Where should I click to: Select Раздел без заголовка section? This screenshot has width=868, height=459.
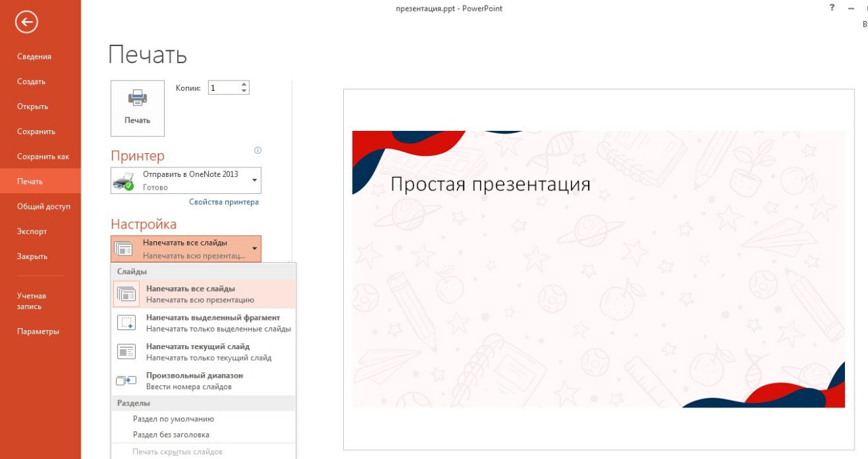click(171, 435)
